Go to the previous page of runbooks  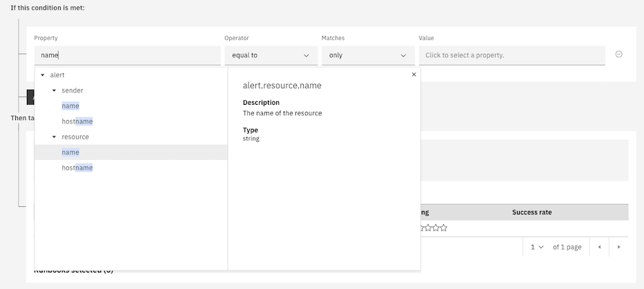pyautogui.click(x=598, y=247)
